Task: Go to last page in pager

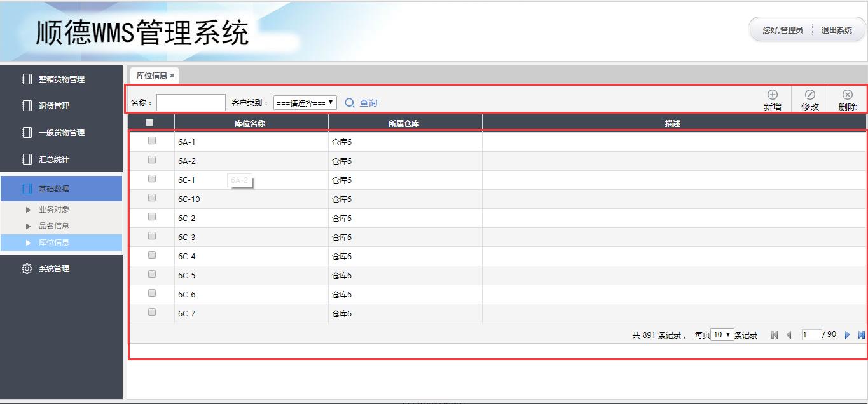Action: 862,335
